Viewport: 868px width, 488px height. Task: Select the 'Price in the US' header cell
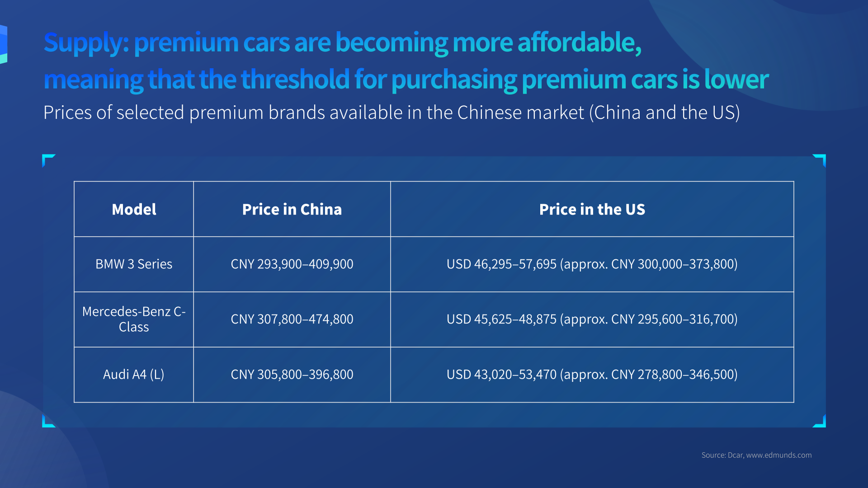(592, 209)
